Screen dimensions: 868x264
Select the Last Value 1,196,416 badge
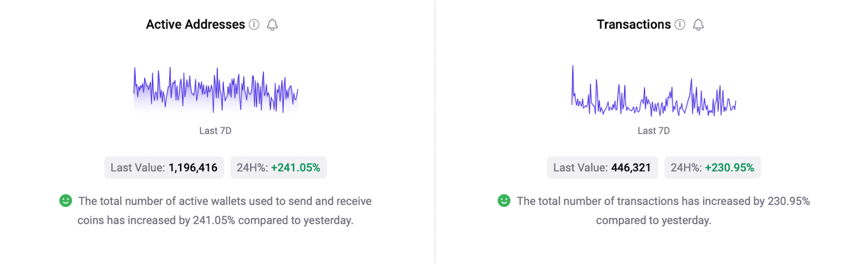(164, 167)
